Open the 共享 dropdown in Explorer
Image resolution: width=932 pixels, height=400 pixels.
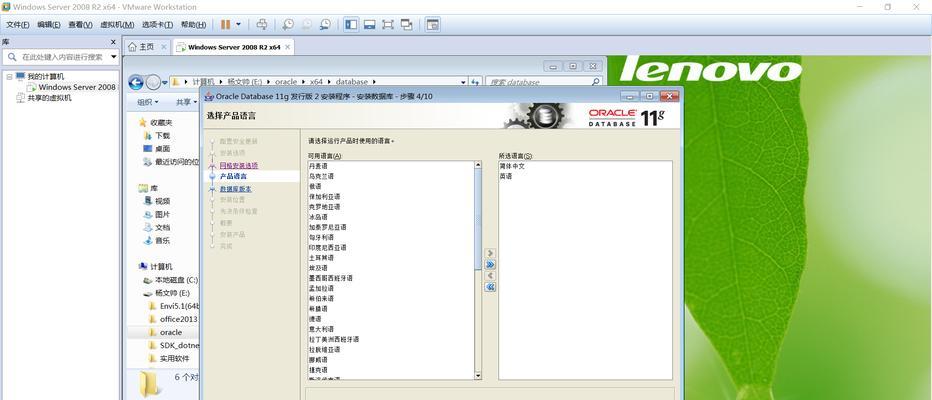click(185, 102)
